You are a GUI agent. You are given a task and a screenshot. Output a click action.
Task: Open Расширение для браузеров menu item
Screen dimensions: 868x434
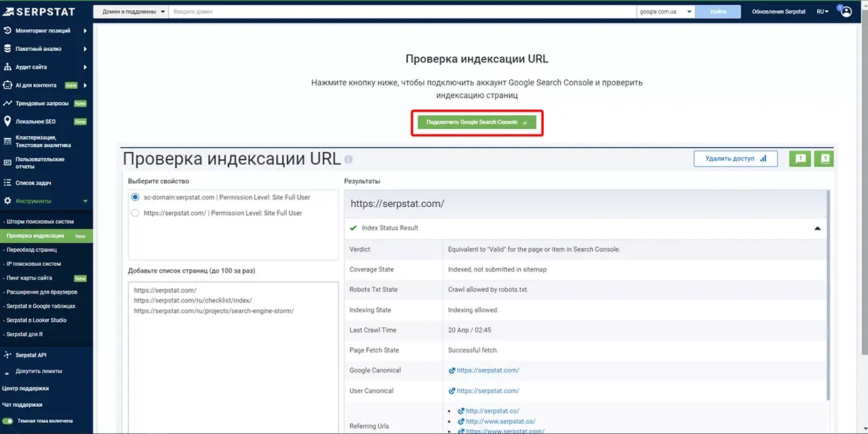click(41, 292)
